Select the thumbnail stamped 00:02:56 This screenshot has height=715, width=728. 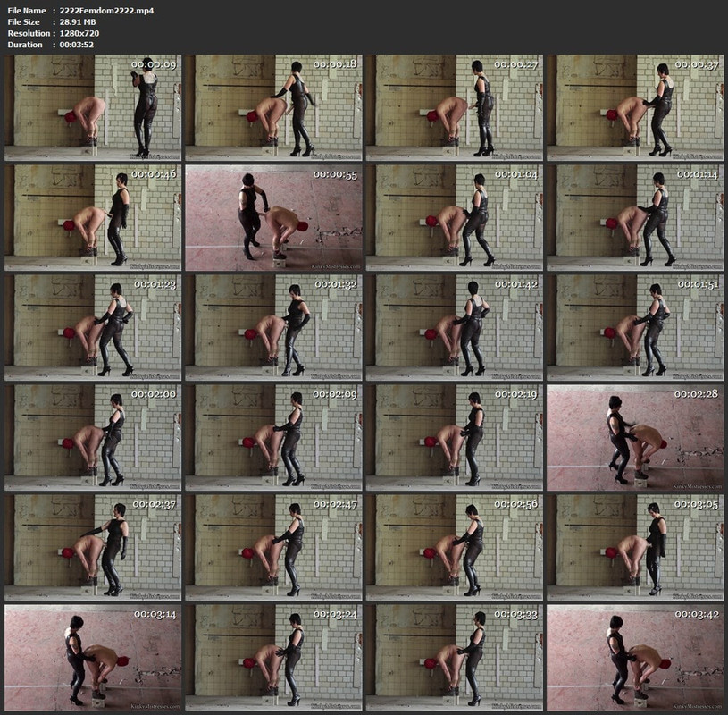coord(454,548)
